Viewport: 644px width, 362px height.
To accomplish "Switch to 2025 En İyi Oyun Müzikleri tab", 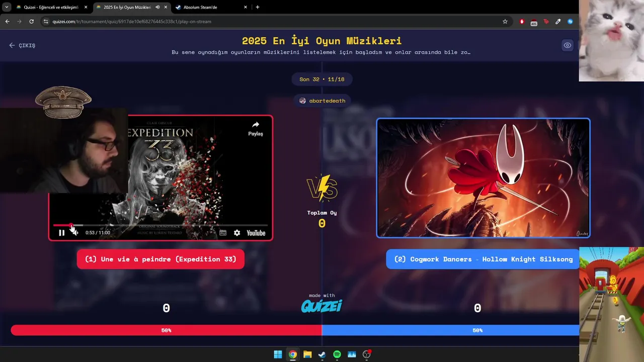I will tap(126, 7).
